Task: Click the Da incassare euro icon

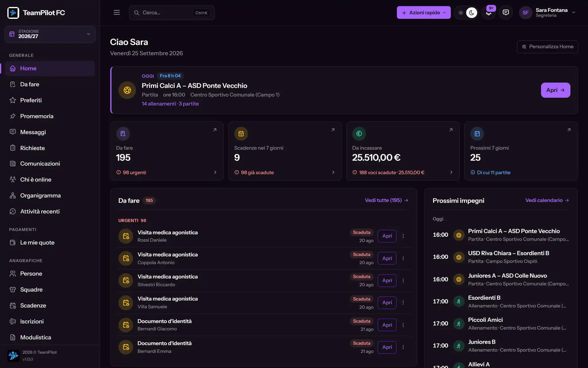Action: 359,134
